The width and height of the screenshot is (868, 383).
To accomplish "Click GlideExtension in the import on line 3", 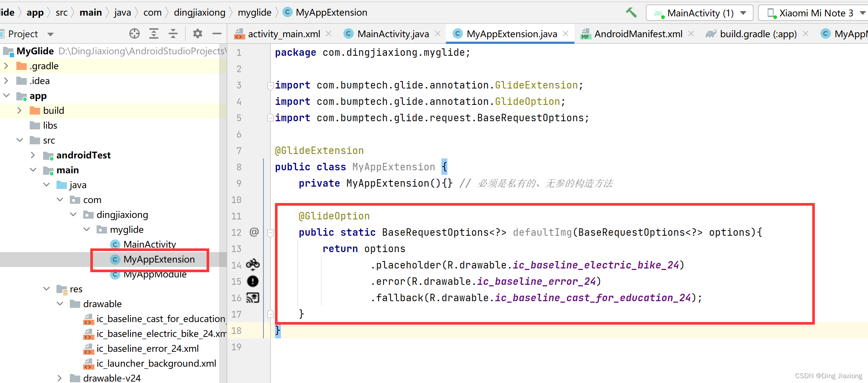I will click(536, 85).
